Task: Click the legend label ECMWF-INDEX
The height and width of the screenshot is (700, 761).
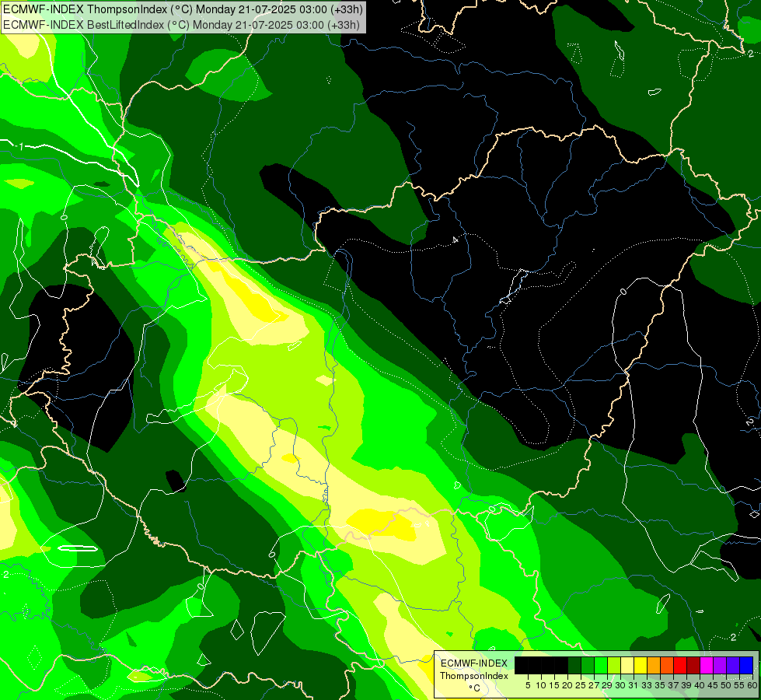Action: coord(474,663)
